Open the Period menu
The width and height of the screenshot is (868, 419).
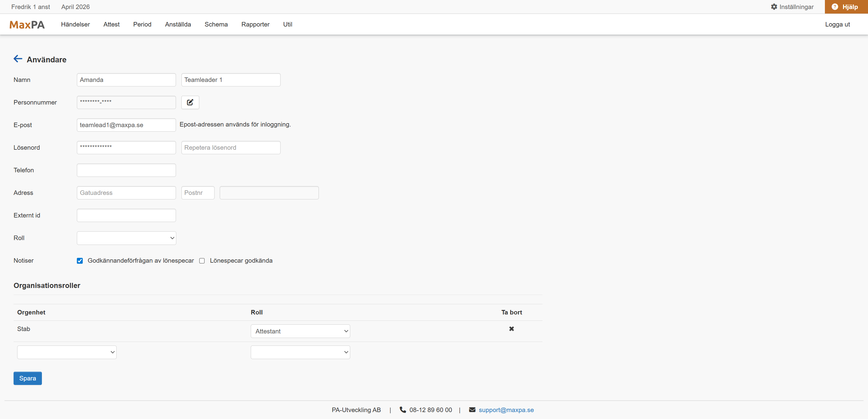click(142, 24)
